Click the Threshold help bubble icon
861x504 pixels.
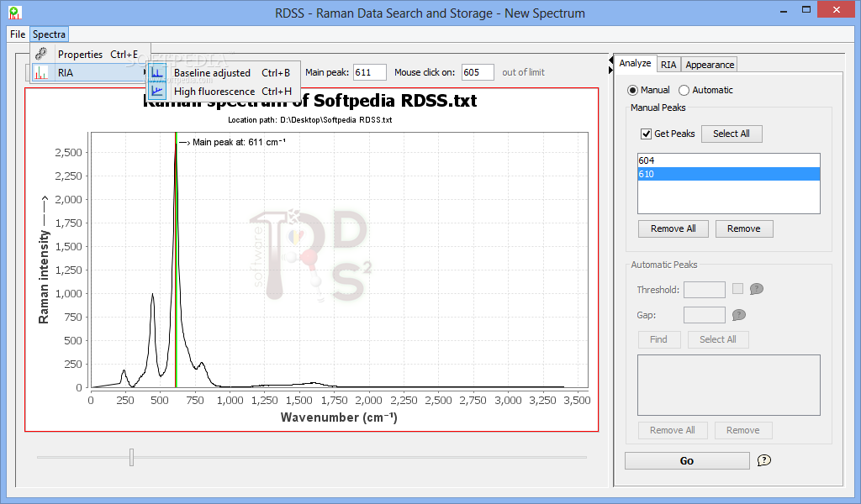click(756, 289)
